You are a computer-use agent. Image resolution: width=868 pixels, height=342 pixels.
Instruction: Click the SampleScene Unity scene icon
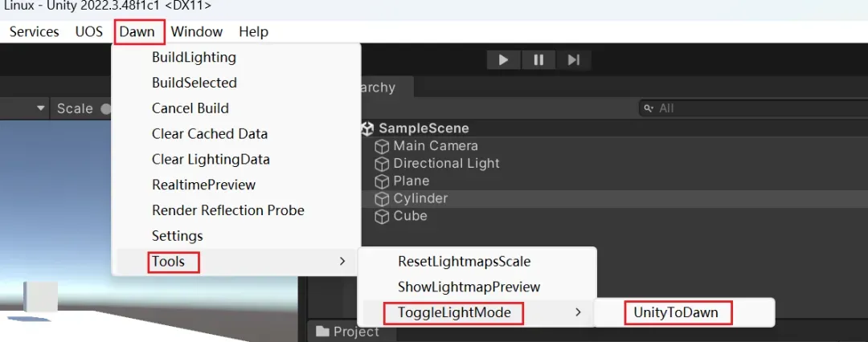(x=367, y=128)
